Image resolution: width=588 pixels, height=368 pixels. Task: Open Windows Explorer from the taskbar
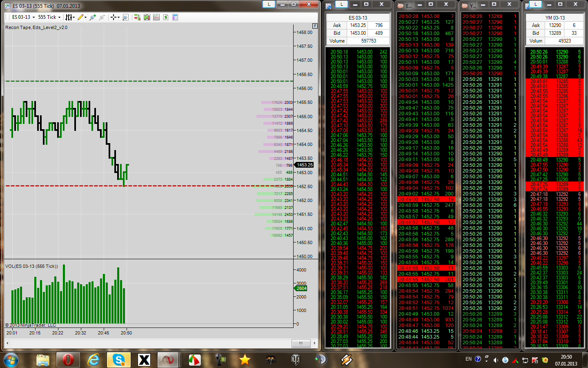(x=43, y=360)
